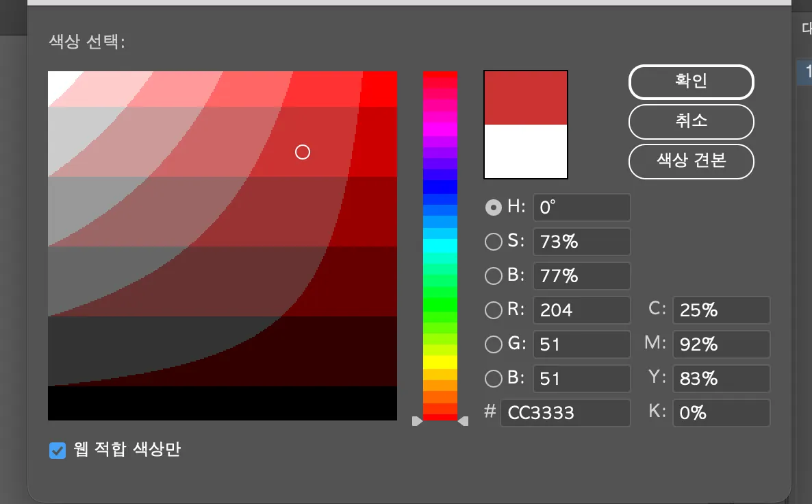Click the H hue value field
The width and height of the screenshot is (812, 504).
(x=581, y=207)
